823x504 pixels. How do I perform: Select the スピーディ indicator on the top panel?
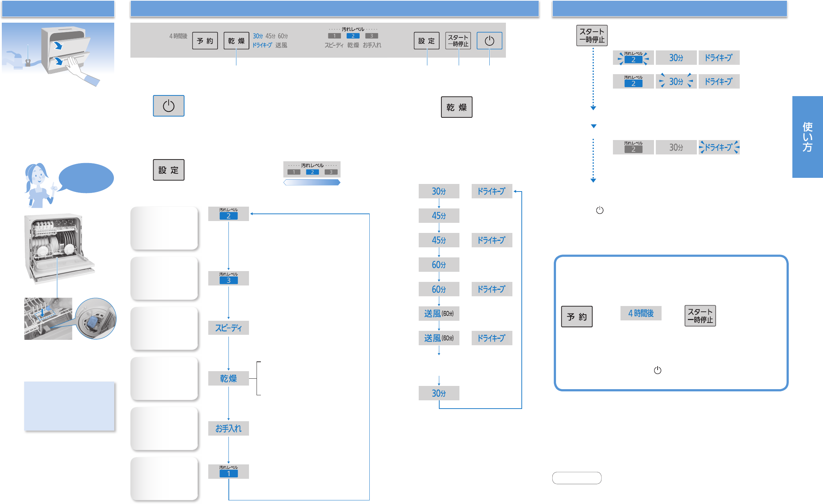click(334, 45)
